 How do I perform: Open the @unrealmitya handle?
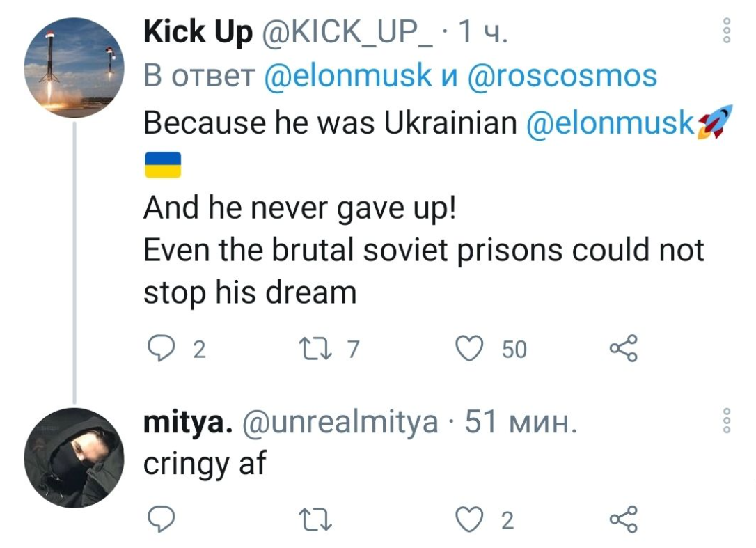point(339,423)
